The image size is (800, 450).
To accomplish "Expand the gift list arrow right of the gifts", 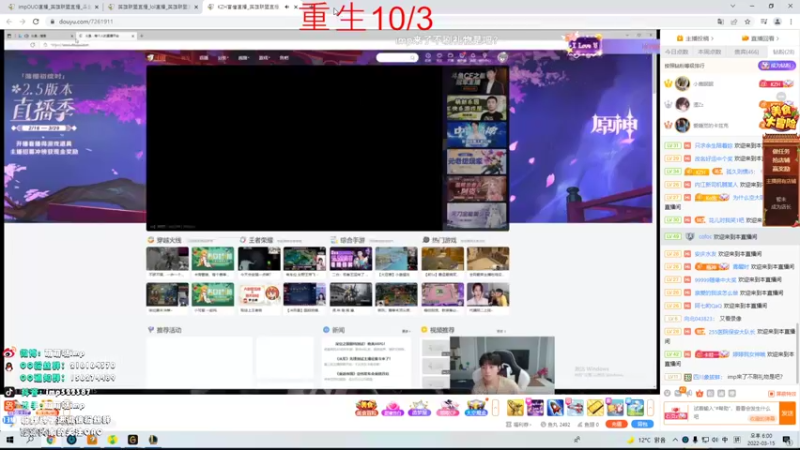I will click(x=651, y=408).
